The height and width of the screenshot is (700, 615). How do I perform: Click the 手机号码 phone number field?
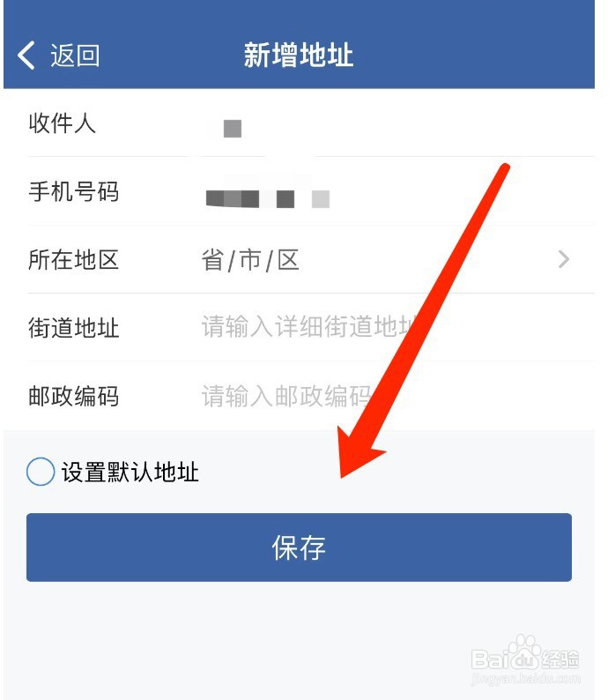[x=397, y=193]
